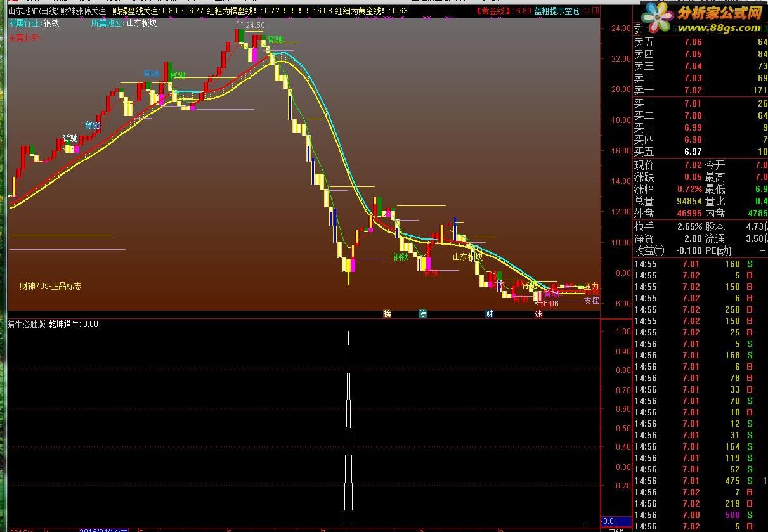Click the 买三 6.99 order row
768x532 pixels.
(x=700, y=127)
